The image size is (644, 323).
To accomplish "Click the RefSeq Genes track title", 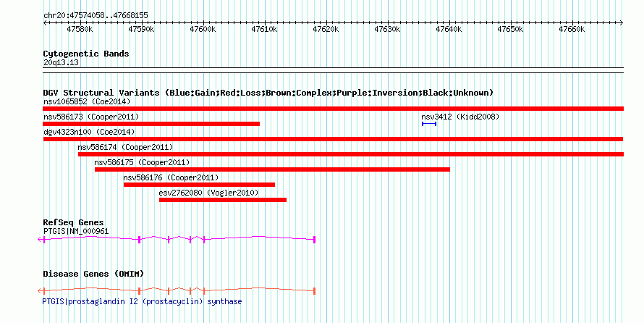I will coord(74,222).
